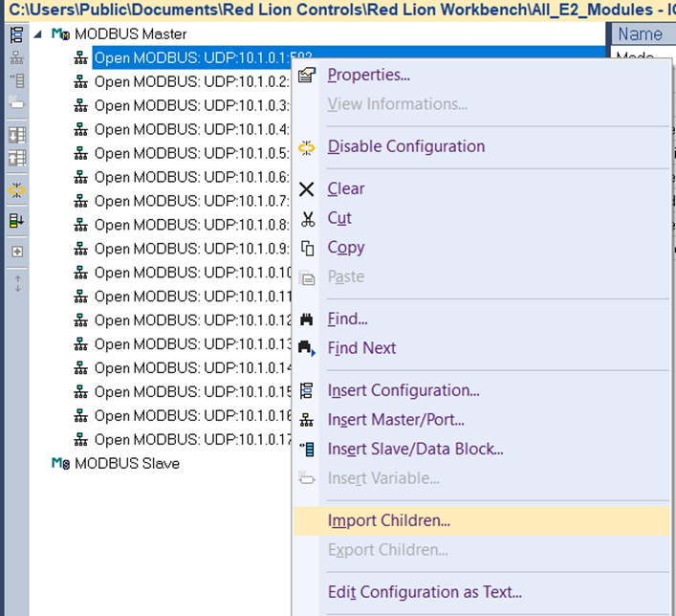Image resolution: width=676 pixels, height=616 pixels.
Task: Click Insert Configuration icon in context menu
Action: click(x=307, y=391)
